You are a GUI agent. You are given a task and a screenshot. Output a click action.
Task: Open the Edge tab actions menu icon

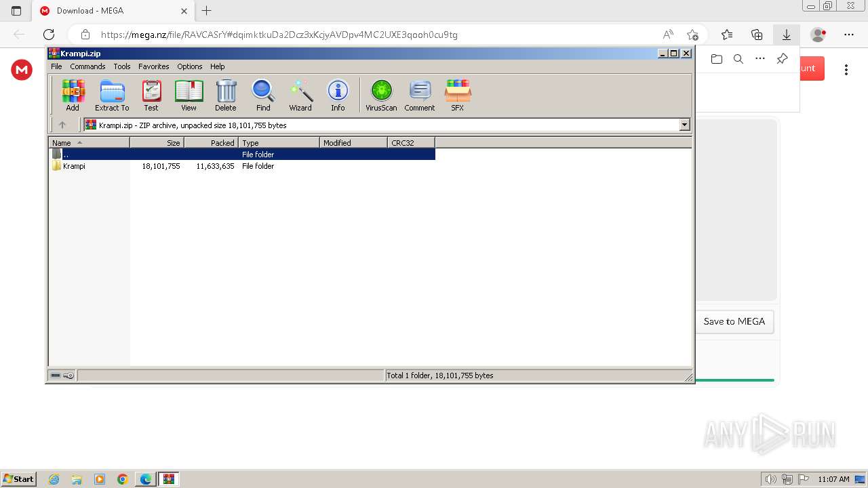click(x=16, y=11)
